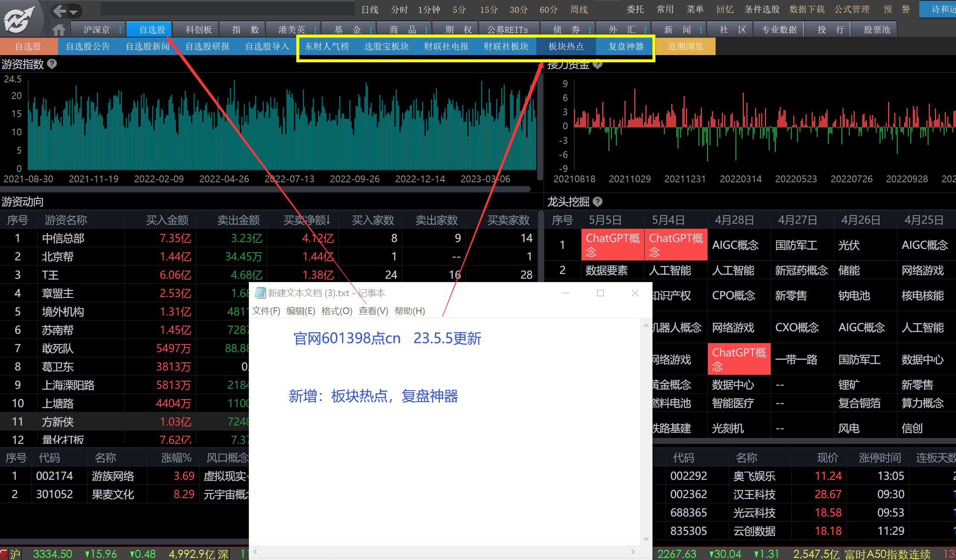Screen dimensions: 956x560
Task: Open the 公式管理 toolbar link
Action: click(852, 9)
